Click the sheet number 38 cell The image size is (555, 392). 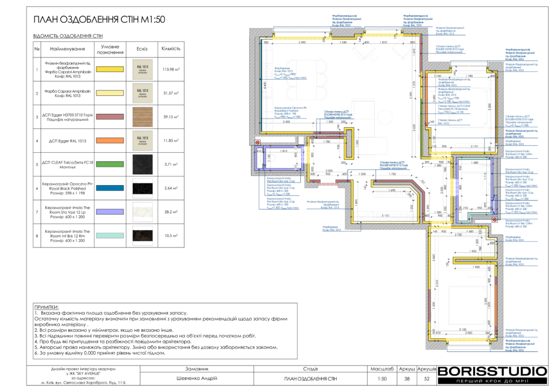pos(407,378)
